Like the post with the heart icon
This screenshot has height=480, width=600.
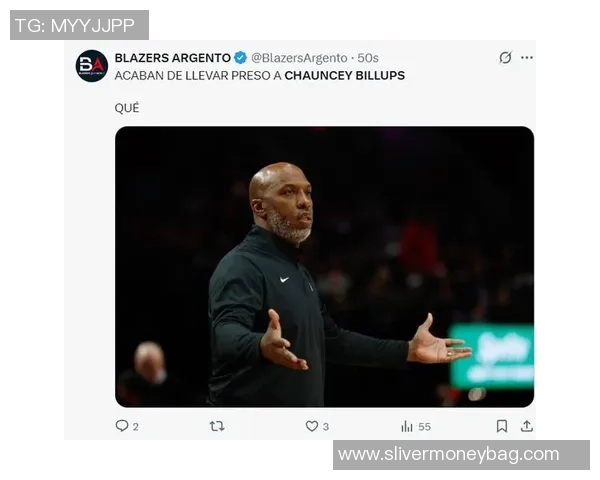pyautogui.click(x=311, y=426)
